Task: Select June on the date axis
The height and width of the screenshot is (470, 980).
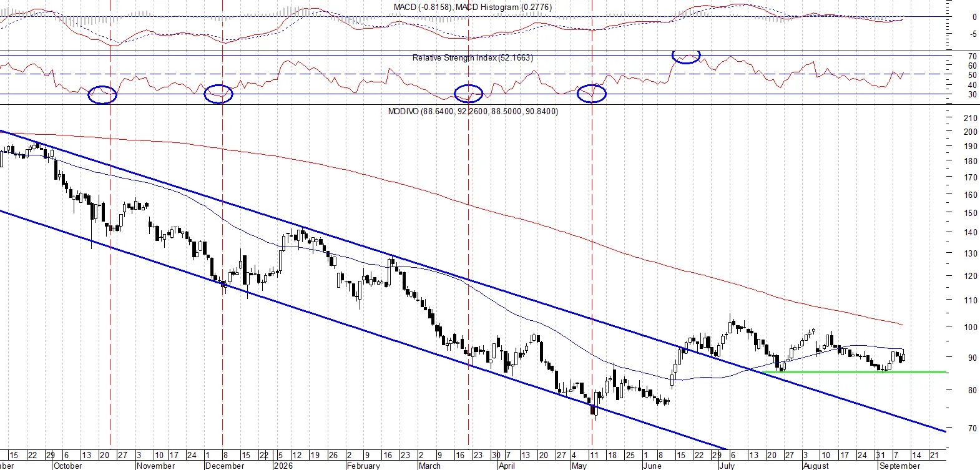Action: pyautogui.click(x=652, y=466)
